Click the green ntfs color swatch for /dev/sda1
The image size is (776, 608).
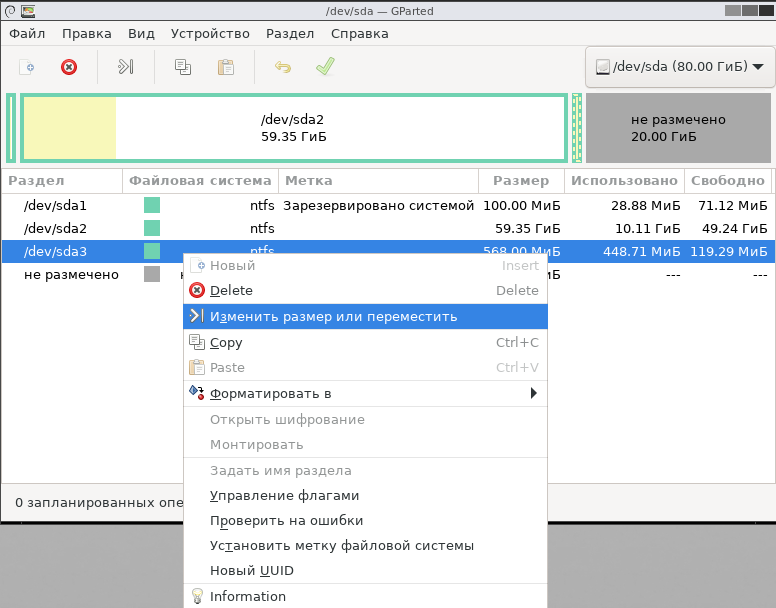tap(152, 205)
